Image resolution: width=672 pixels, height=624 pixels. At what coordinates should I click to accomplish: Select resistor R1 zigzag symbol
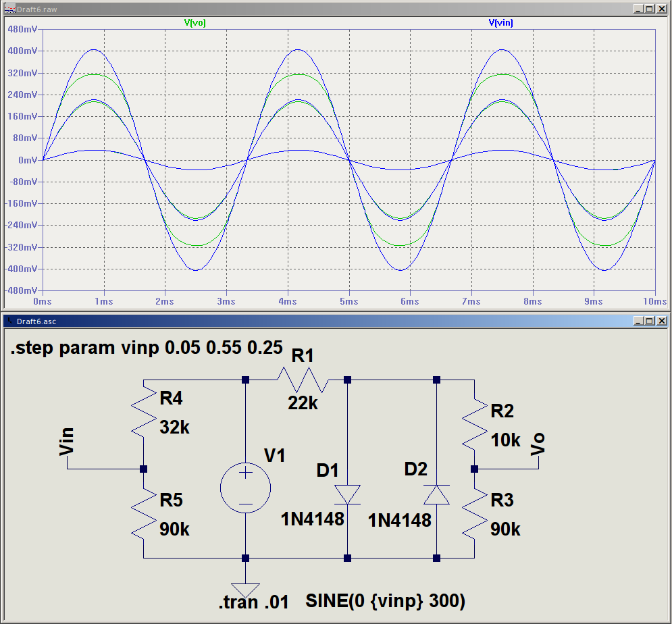point(303,380)
